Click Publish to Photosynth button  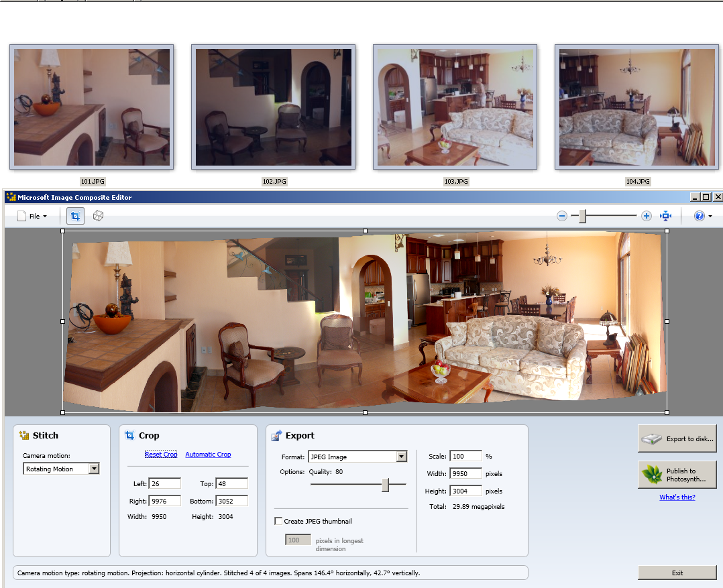(x=677, y=475)
